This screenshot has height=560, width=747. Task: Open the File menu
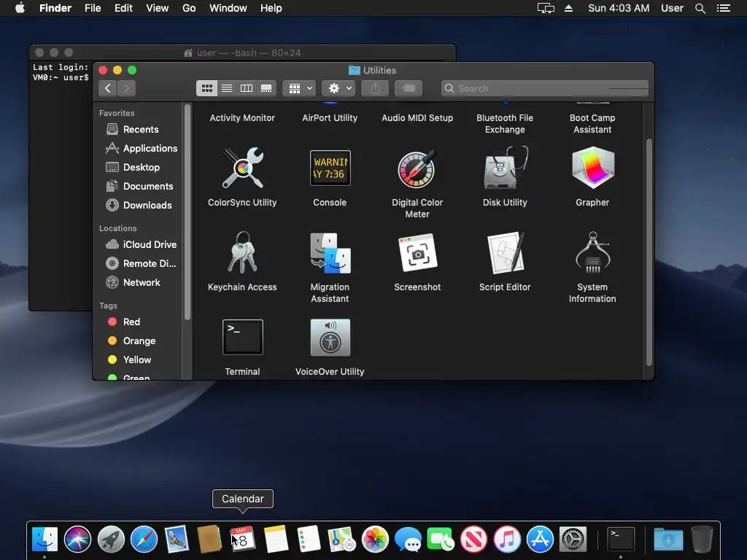click(x=93, y=8)
